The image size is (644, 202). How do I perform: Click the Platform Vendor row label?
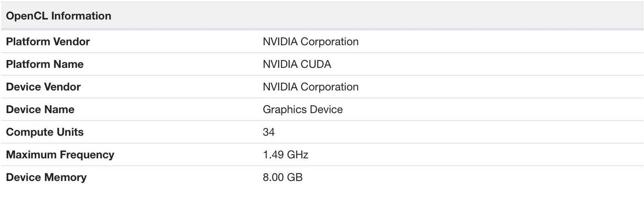tap(48, 42)
